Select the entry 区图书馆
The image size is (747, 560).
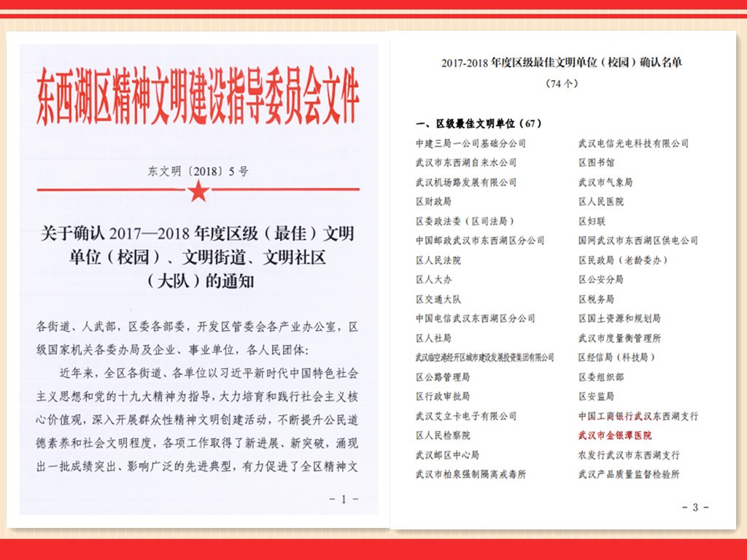click(596, 163)
